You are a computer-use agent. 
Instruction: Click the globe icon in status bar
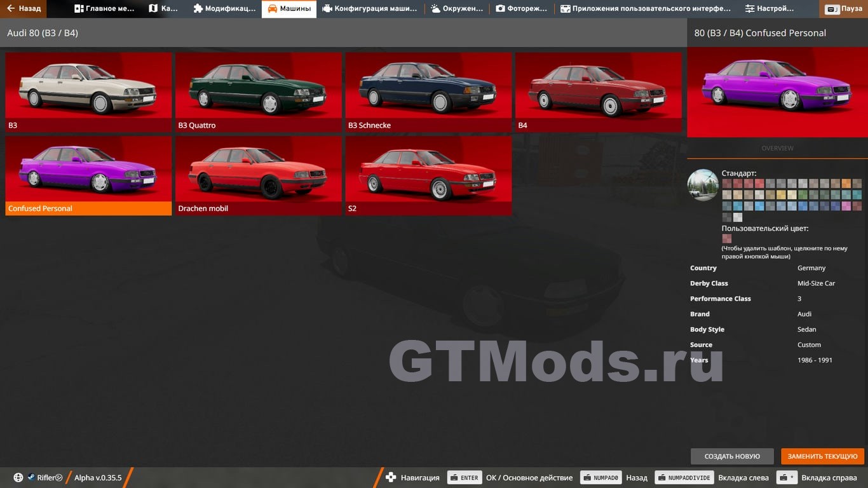[x=18, y=478]
